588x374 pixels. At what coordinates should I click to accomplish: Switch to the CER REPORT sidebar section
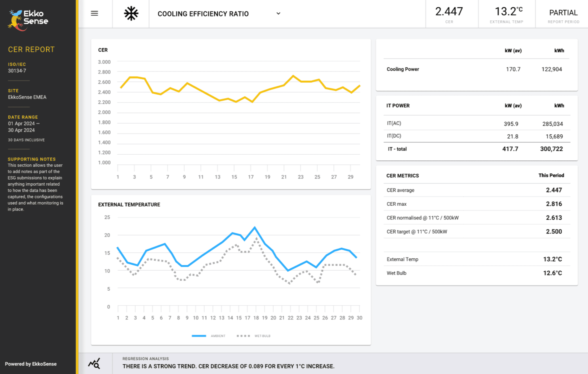click(x=31, y=49)
